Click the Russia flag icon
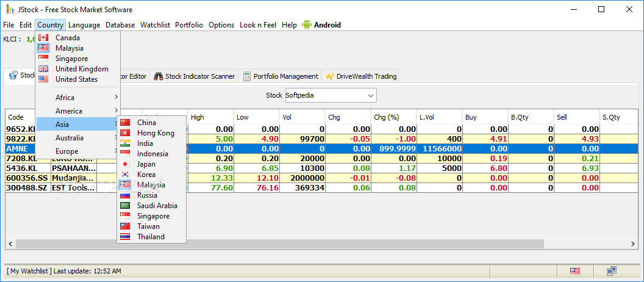Viewport: 644px width, 282px height. 125,195
